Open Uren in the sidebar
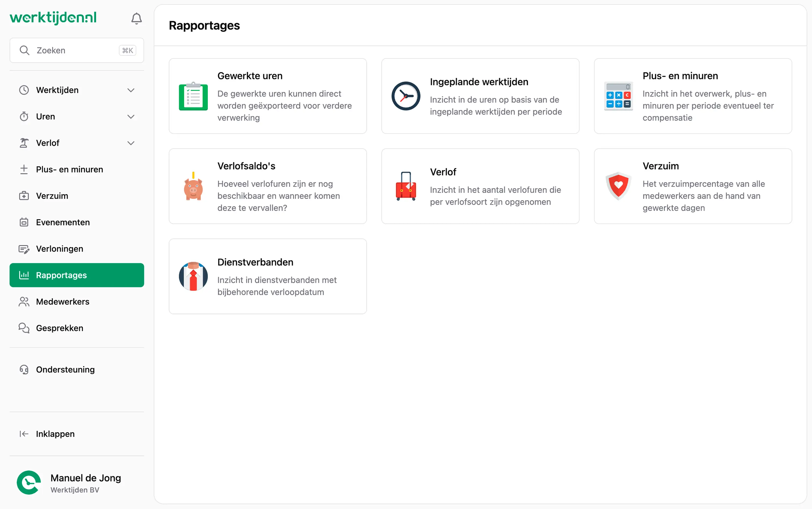The image size is (812, 509). tap(77, 116)
